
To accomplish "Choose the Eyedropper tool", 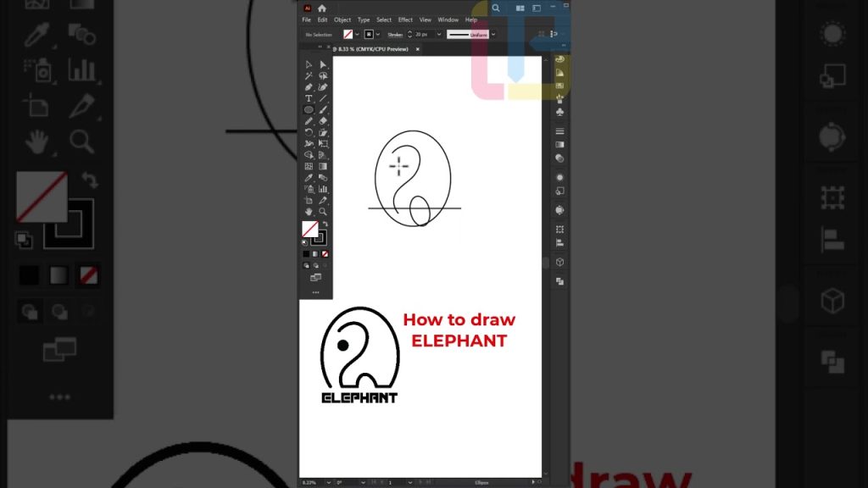I will click(309, 178).
